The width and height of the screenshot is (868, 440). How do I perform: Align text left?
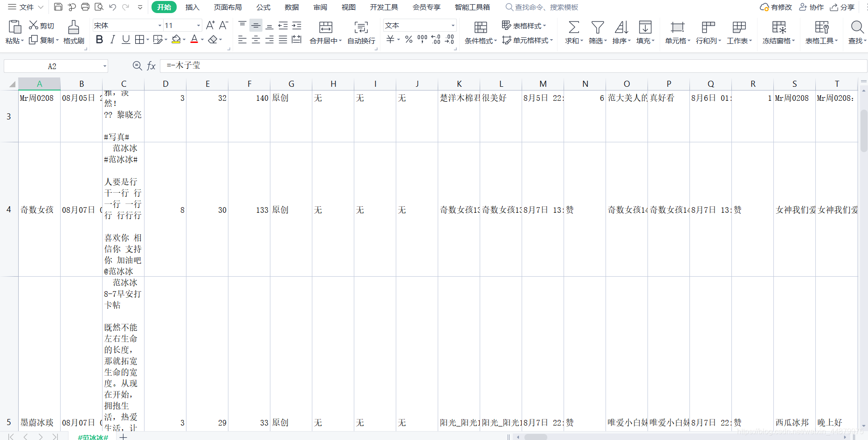(x=242, y=40)
